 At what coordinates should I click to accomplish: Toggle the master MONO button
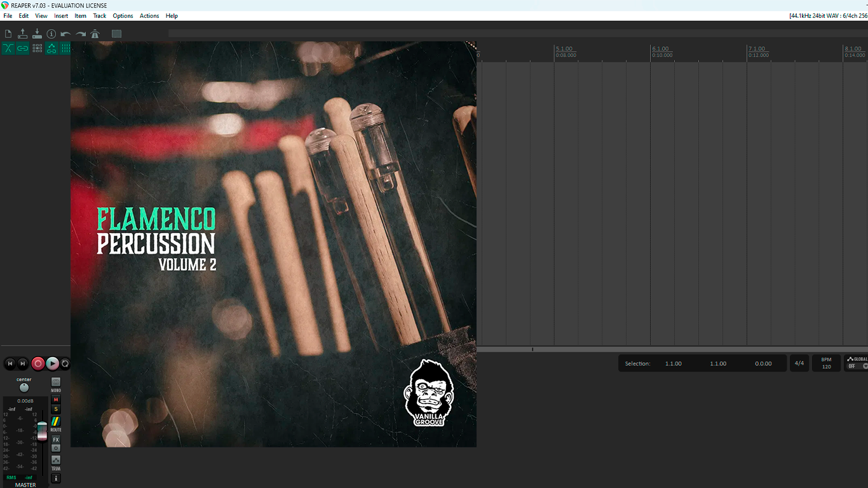[x=56, y=383]
